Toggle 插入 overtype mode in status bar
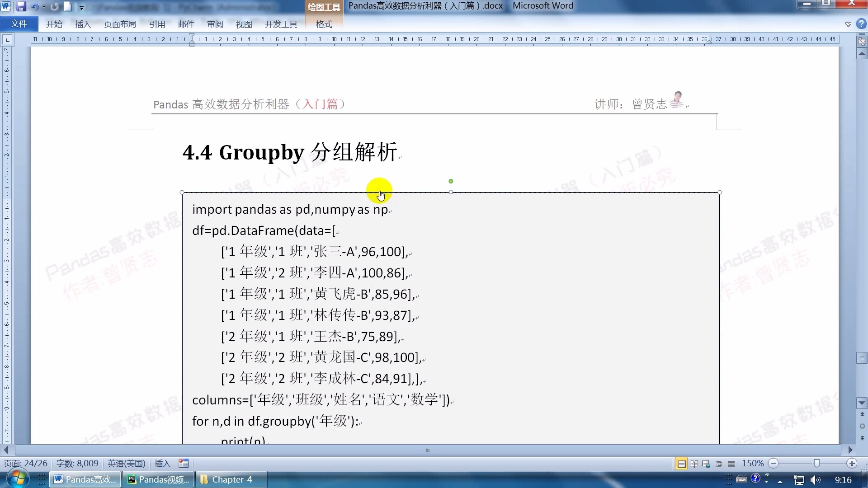The height and width of the screenshot is (488, 868). (x=162, y=463)
